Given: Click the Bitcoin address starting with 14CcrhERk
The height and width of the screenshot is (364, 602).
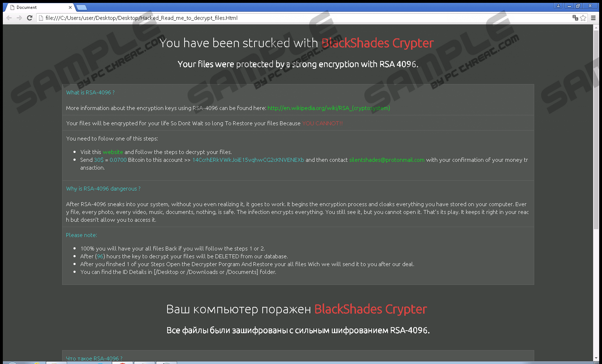Looking at the screenshot, I should click(248, 160).
